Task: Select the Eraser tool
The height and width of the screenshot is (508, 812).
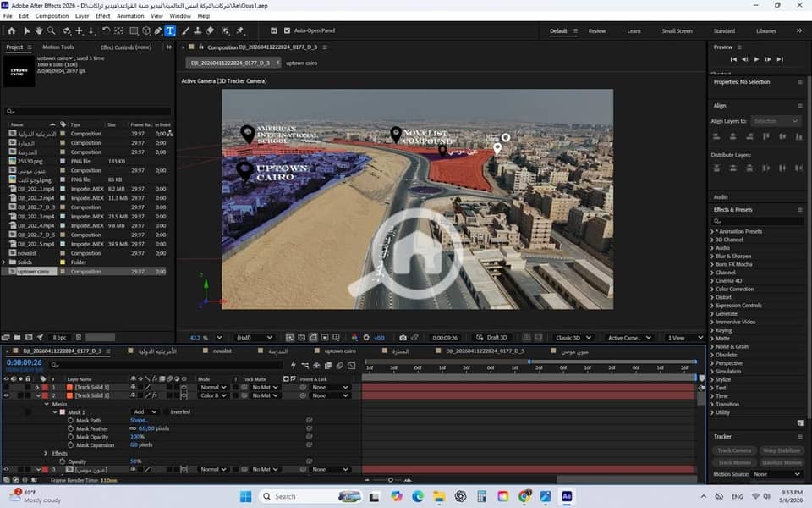Action: (x=210, y=30)
